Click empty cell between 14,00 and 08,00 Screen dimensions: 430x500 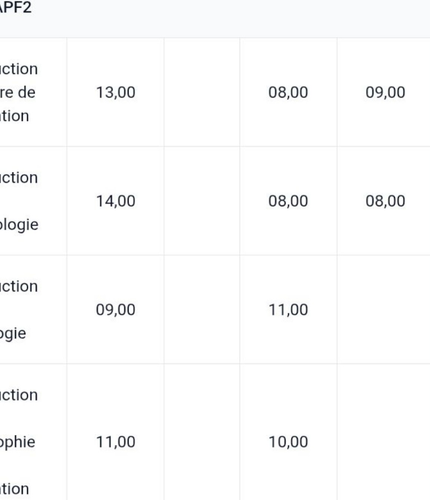pos(202,201)
